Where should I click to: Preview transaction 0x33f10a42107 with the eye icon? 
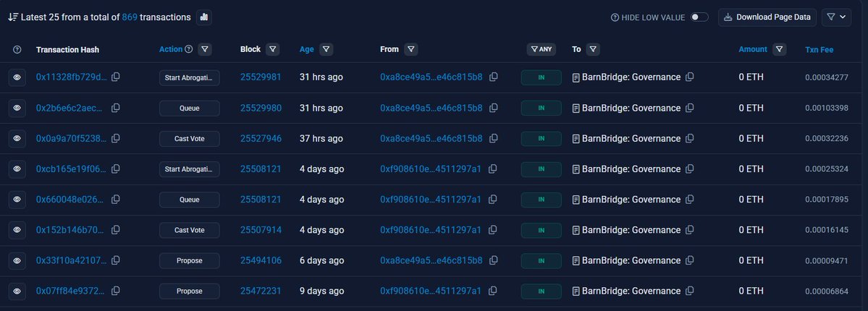(17, 260)
